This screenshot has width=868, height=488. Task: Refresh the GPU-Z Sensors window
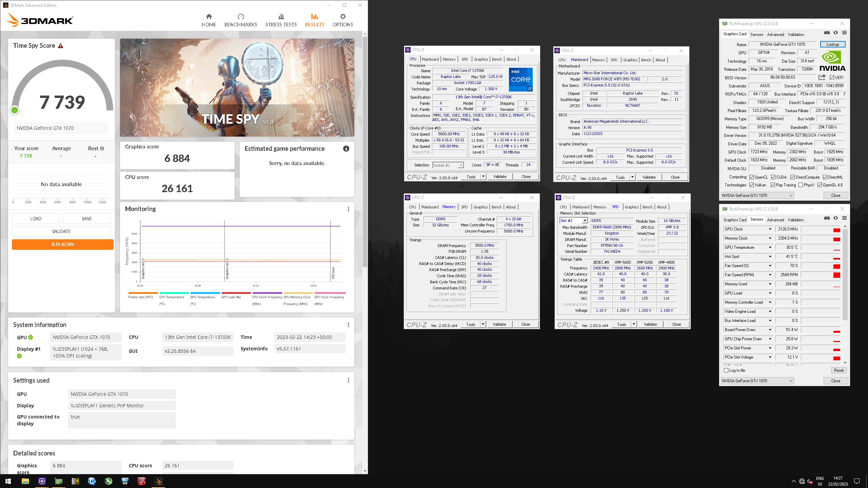pos(836,218)
